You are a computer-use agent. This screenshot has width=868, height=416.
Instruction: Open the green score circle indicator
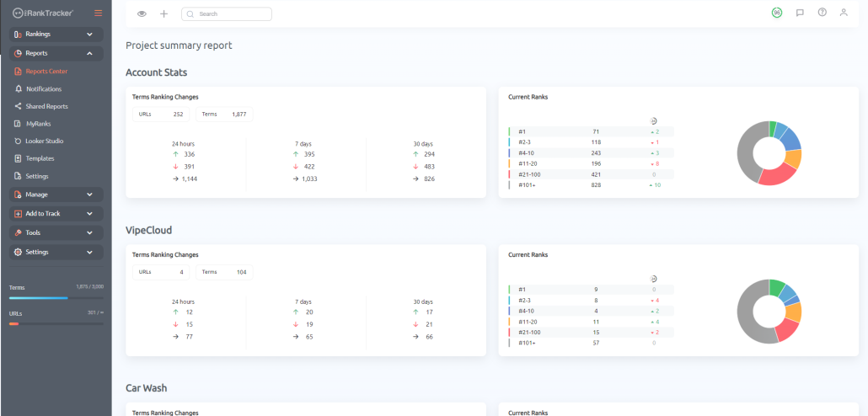click(x=777, y=13)
